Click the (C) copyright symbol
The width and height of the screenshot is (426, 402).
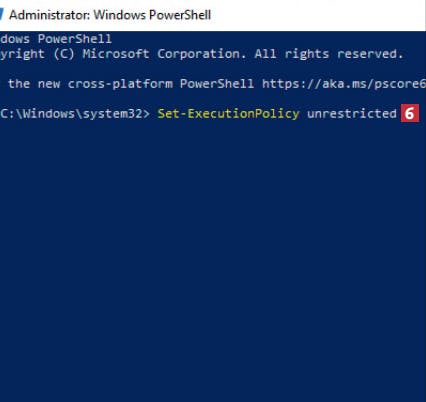64,54
